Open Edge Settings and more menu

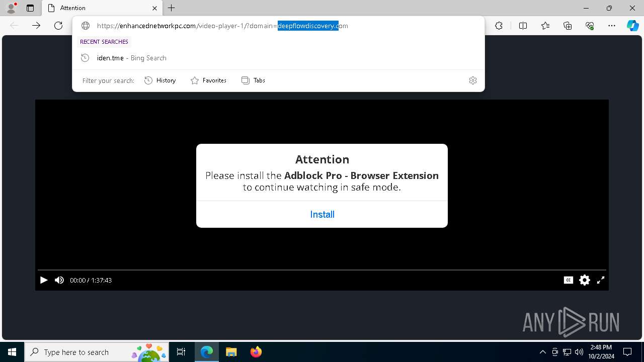tap(612, 26)
